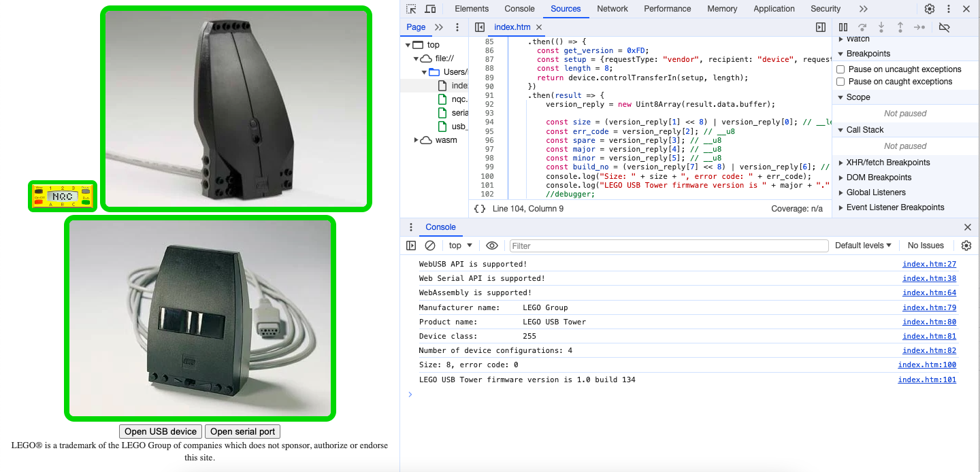
Task: Create live expression with eye icon
Action: pyautogui.click(x=492, y=246)
